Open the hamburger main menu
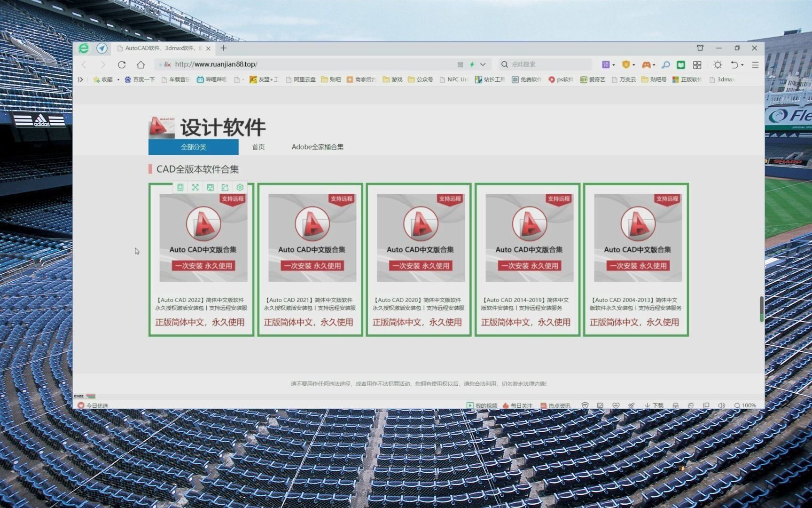 click(x=755, y=64)
